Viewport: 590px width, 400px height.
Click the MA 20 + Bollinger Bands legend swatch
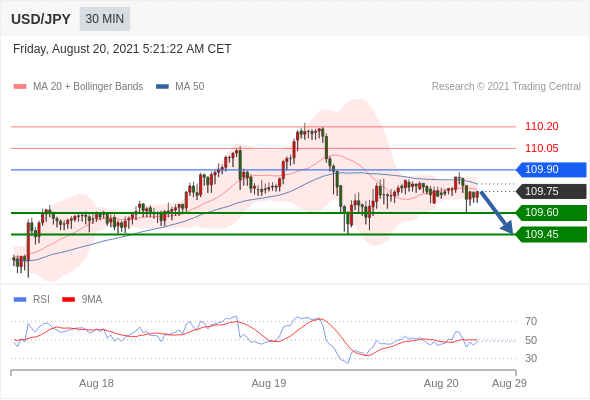point(20,87)
